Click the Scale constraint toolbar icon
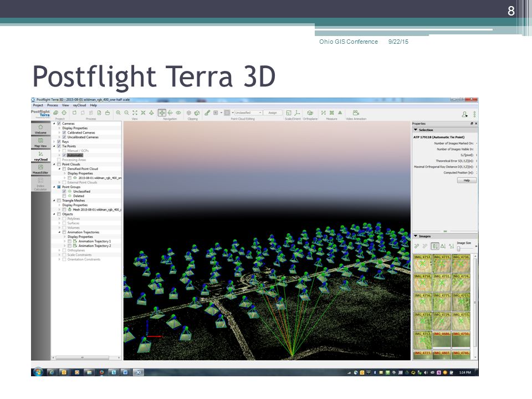The image size is (532, 399). click(288, 112)
